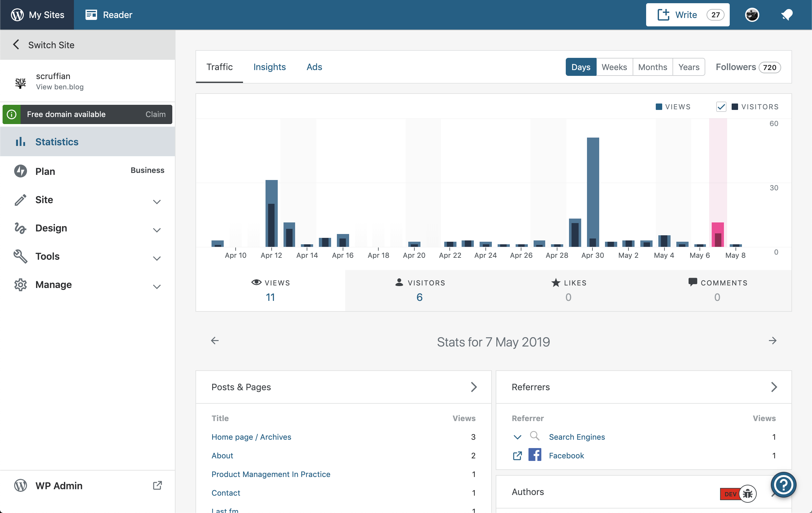Image resolution: width=812 pixels, height=513 pixels.
Task: Switch chart period to Weeks
Action: (x=614, y=67)
